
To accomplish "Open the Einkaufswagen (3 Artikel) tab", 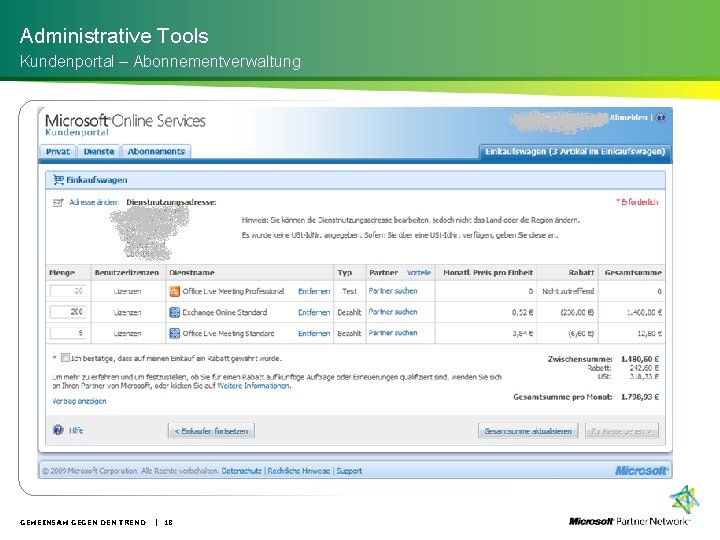I will click(575, 152).
